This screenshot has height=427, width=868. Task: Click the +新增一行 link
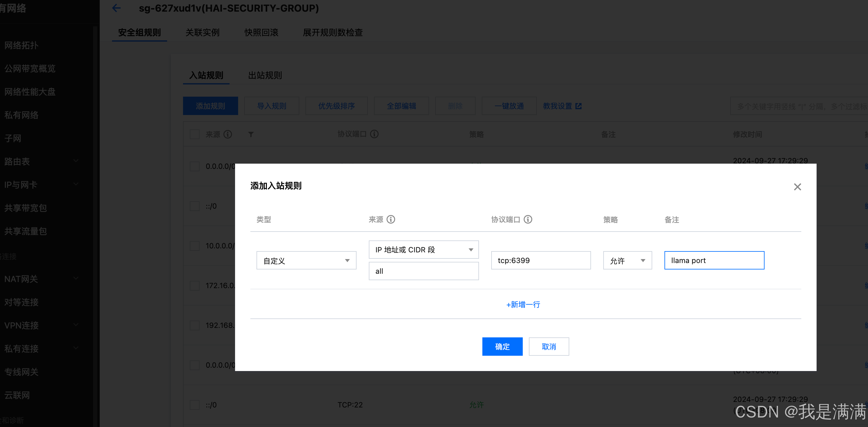pyautogui.click(x=523, y=304)
